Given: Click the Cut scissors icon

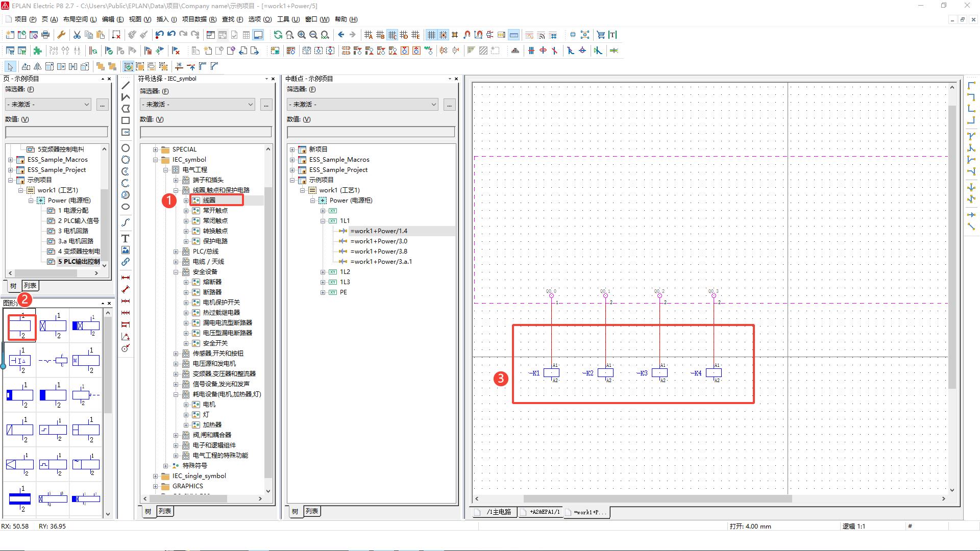Looking at the screenshot, I should pyautogui.click(x=77, y=35).
